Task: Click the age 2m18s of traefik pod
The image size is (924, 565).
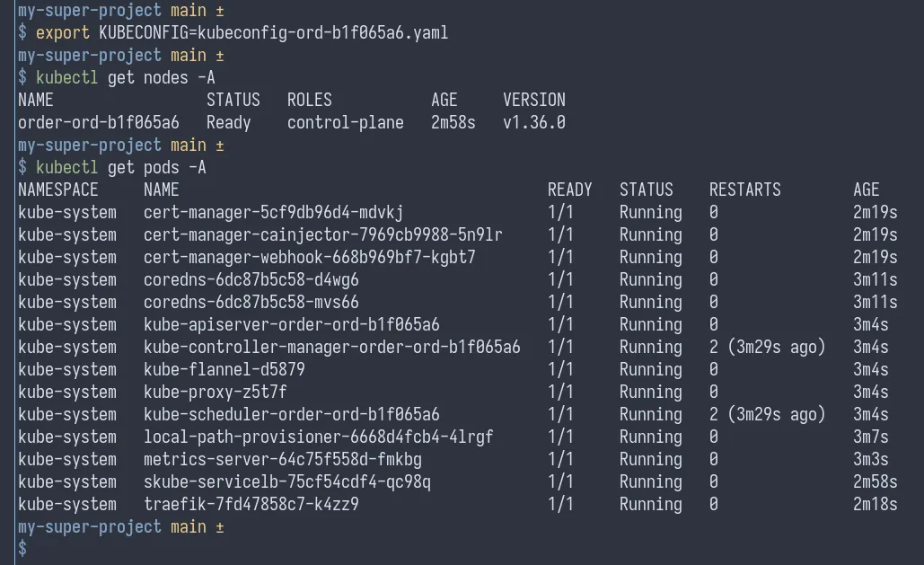Action: (x=876, y=504)
